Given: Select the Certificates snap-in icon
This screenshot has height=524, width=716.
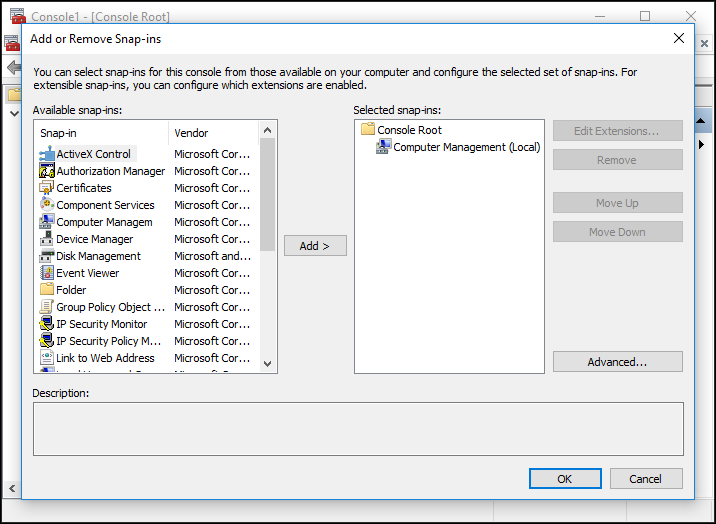Looking at the screenshot, I should coord(47,188).
